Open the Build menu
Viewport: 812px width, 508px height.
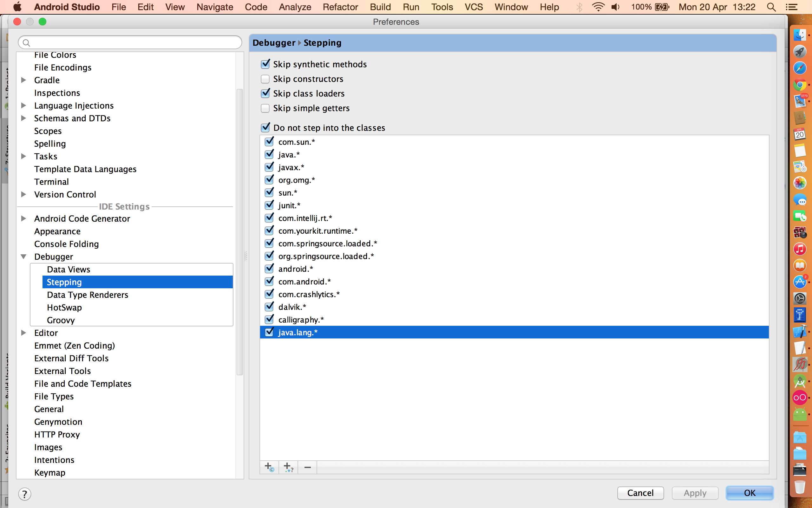click(x=381, y=7)
